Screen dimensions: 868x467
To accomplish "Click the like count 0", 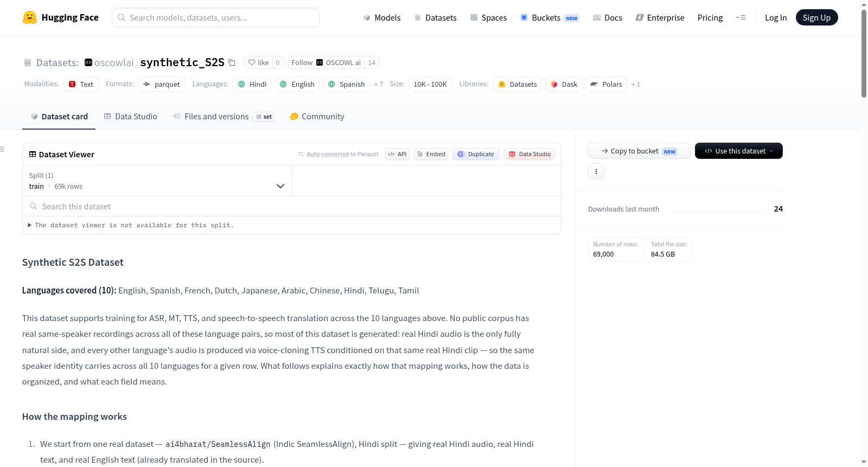I will (278, 62).
